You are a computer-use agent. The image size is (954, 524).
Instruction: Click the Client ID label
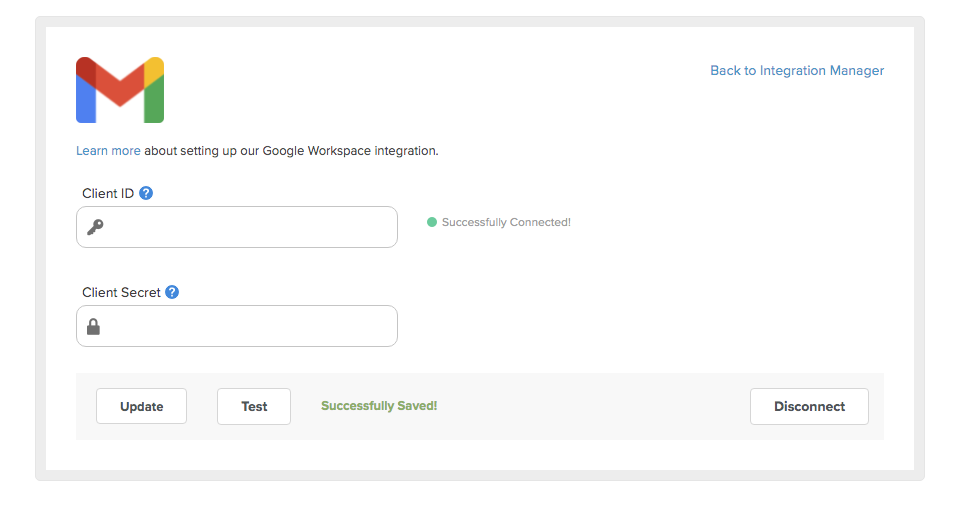pos(108,194)
